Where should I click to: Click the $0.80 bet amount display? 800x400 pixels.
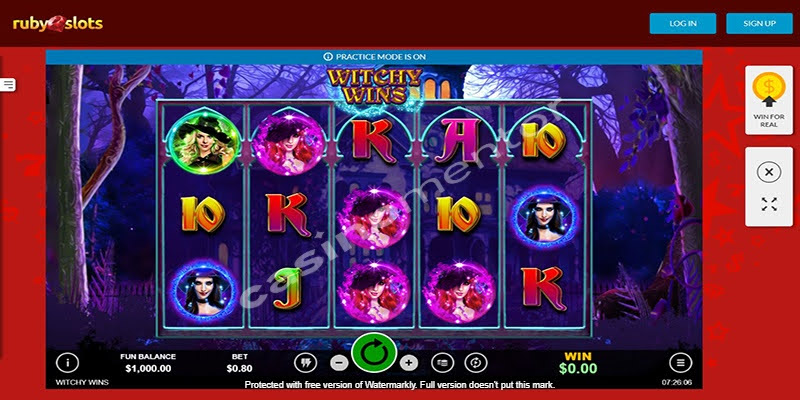pos(239,368)
